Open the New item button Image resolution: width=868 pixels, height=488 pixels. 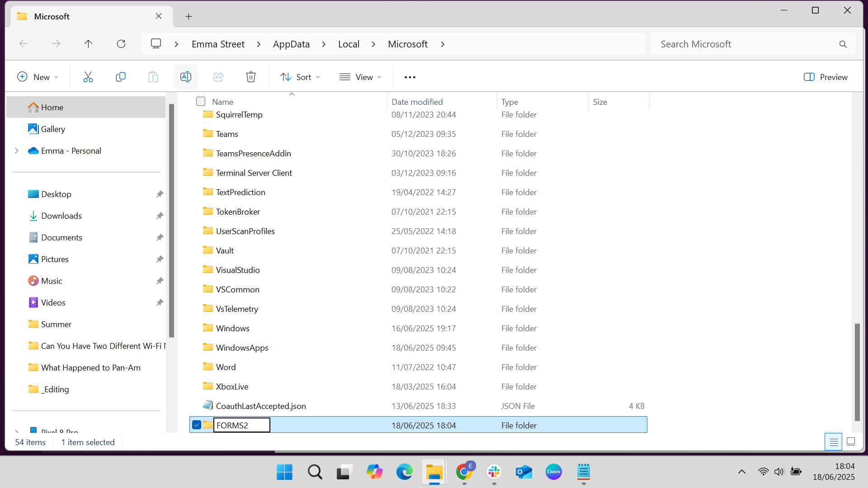point(38,77)
